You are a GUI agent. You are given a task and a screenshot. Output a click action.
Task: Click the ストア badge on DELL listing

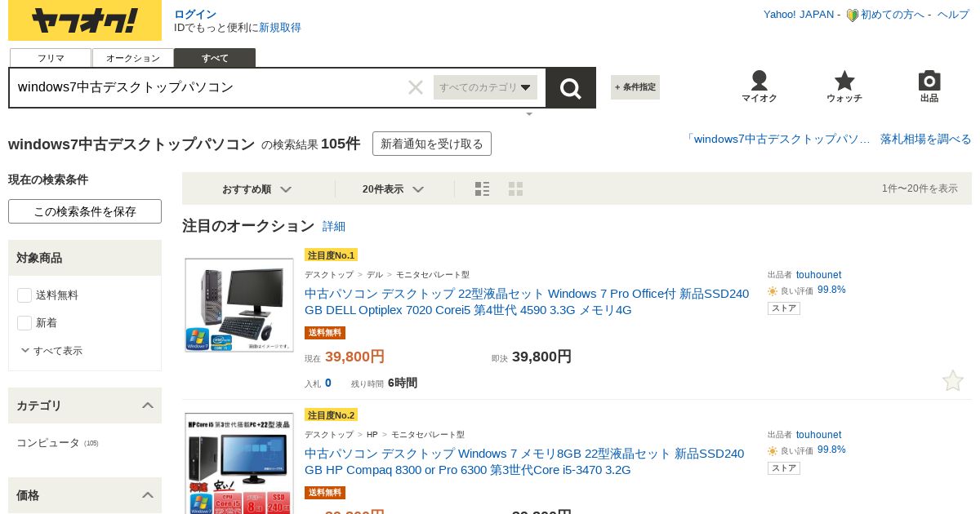pyautogui.click(x=784, y=308)
